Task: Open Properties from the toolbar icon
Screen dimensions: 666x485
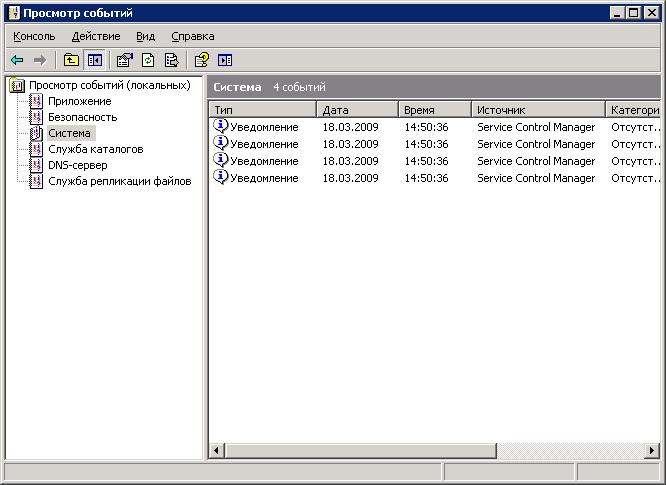Action: (x=125, y=60)
